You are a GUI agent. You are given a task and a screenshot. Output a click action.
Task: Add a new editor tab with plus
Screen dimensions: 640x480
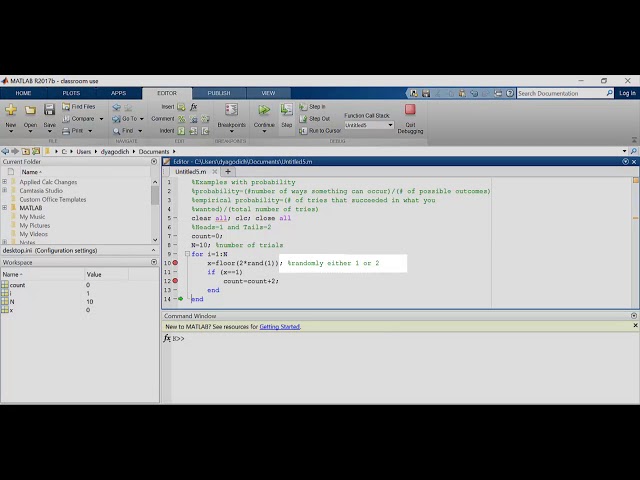(228, 172)
